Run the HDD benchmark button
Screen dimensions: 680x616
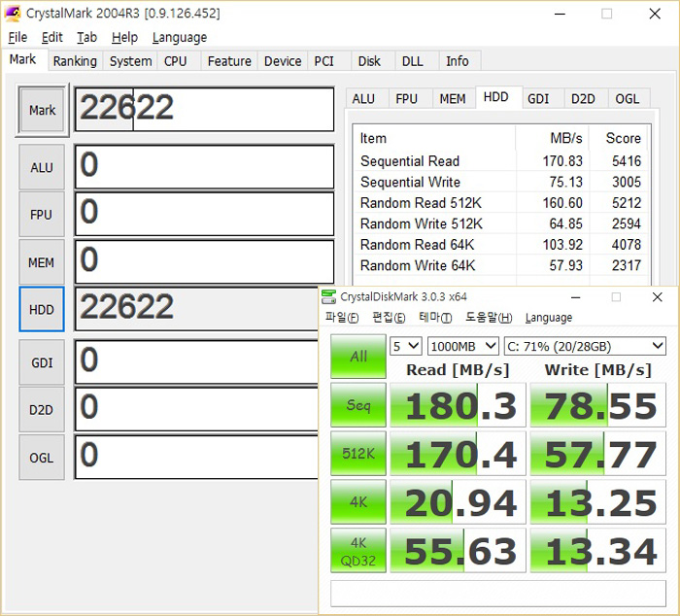tap(42, 309)
